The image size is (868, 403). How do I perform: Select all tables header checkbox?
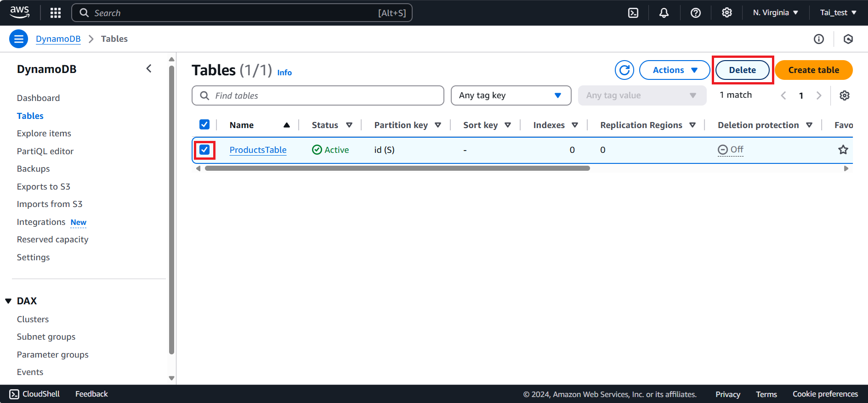pos(204,124)
